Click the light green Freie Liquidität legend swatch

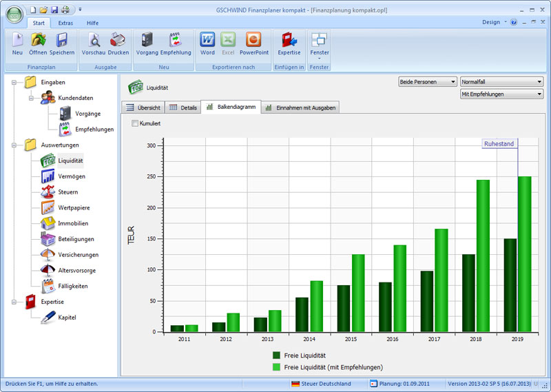[x=276, y=367]
